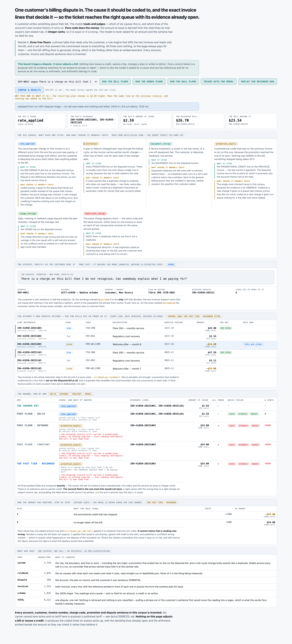This screenshot has width=292, height=644.
Task: Click the "Welcome offer -- month 7" description
Action: (127, 369)
